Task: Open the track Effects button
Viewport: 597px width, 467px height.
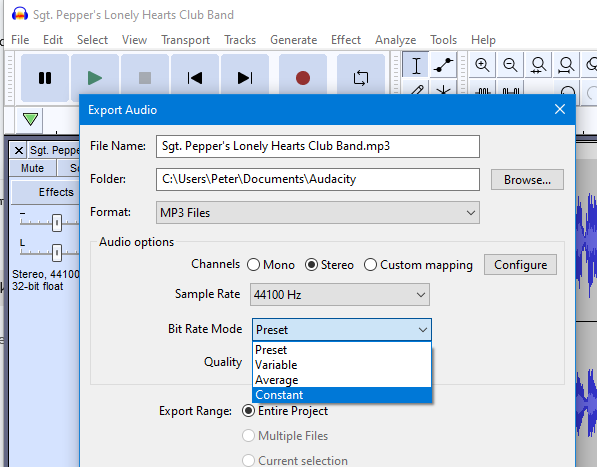Action: 46,192
